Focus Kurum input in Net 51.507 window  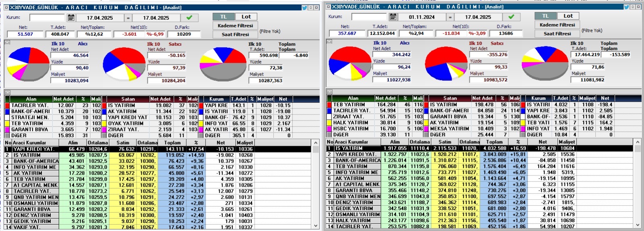tap(47, 18)
